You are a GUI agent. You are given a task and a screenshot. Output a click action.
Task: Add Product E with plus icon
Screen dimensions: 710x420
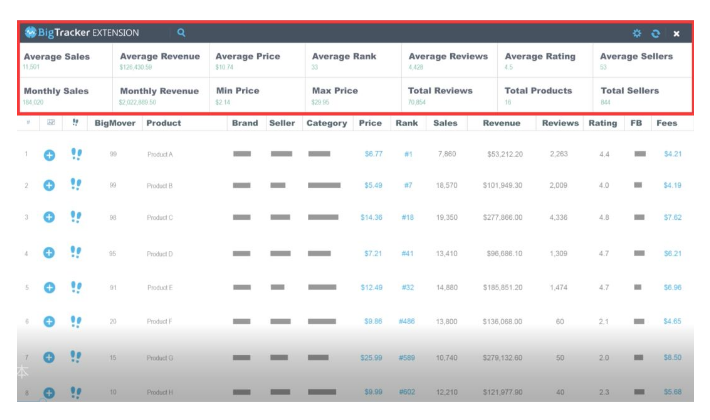tap(49, 288)
